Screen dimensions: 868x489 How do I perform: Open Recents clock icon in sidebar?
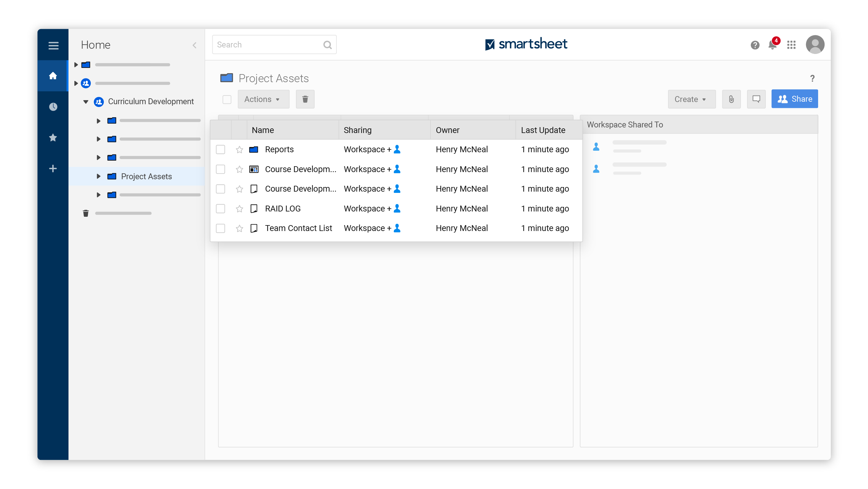pos(53,107)
